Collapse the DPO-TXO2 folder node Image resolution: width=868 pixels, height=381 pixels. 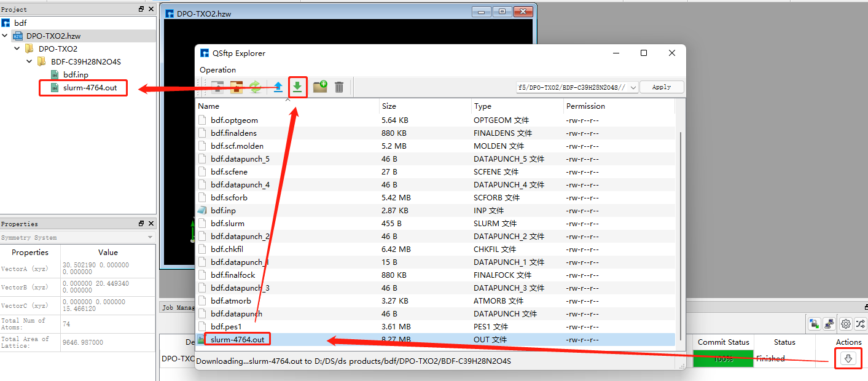(x=18, y=49)
